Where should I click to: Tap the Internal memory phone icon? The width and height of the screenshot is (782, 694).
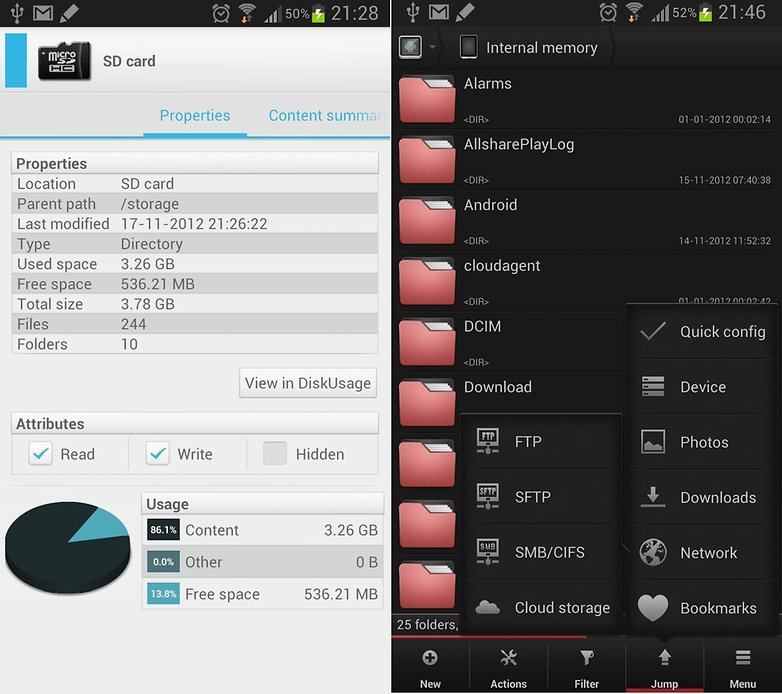click(468, 47)
